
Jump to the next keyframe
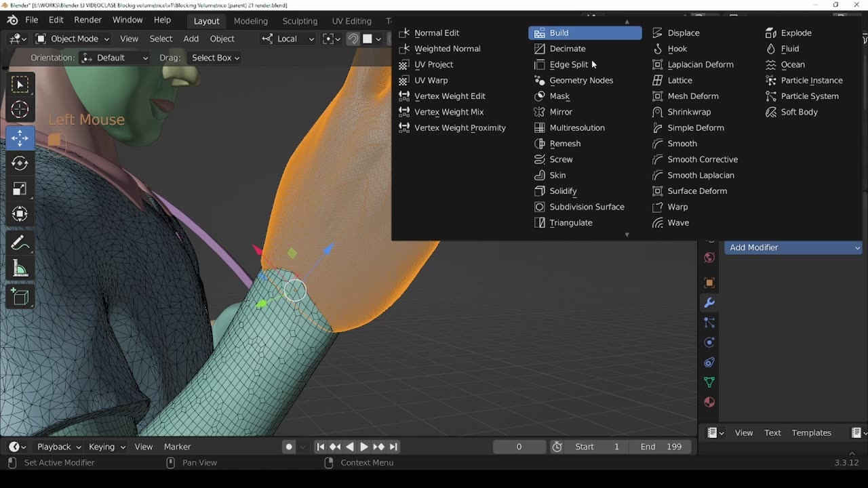[378, 447]
